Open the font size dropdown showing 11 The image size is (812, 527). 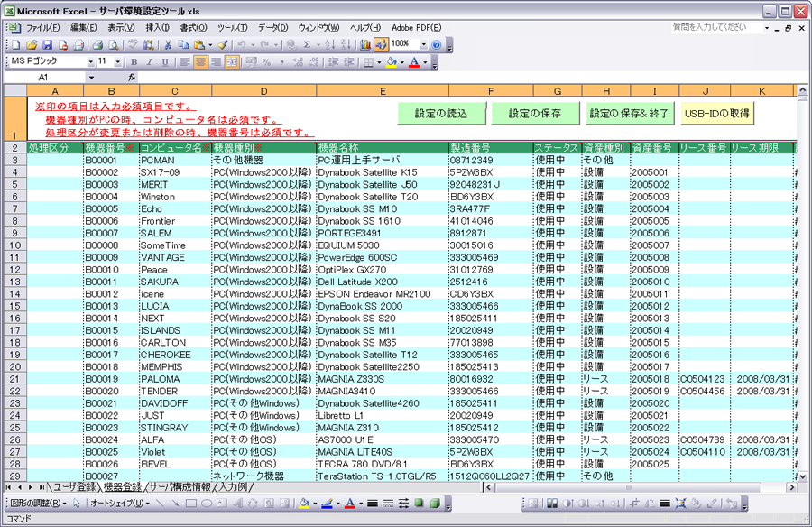pos(117,62)
